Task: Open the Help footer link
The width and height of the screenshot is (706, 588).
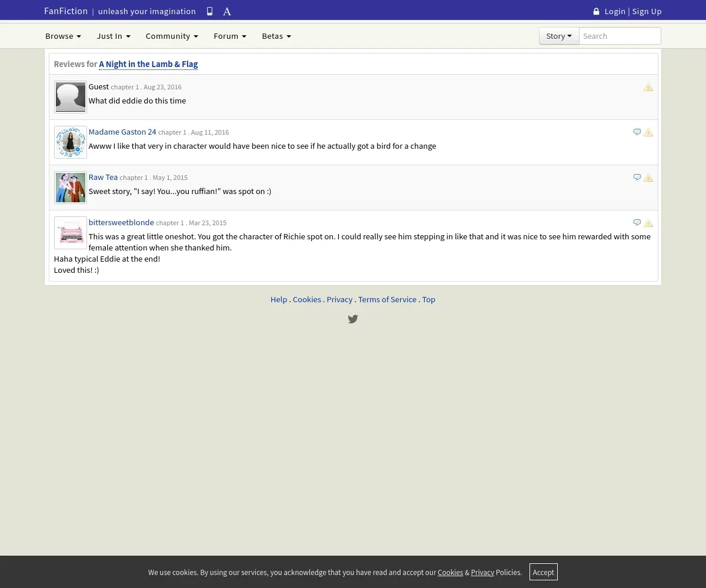Action: pos(279,299)
